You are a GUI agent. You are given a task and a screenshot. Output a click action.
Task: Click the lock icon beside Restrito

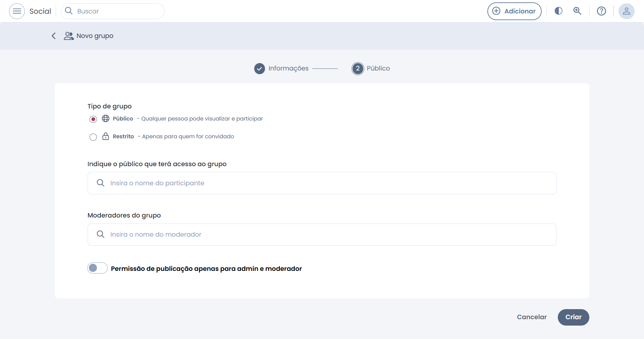(106, 136)
